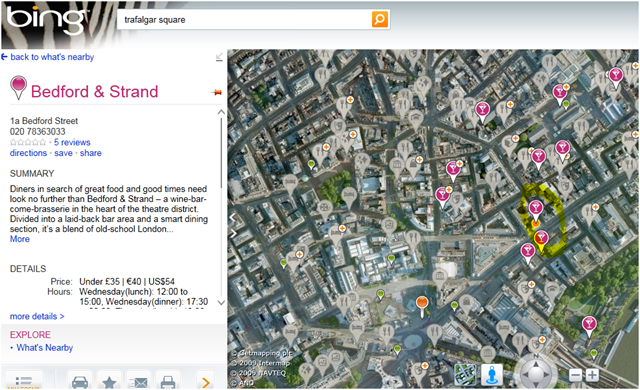The image size is (640, 390).
Task: Open the list view icon in the bottom toolbar
Action: 24,380
